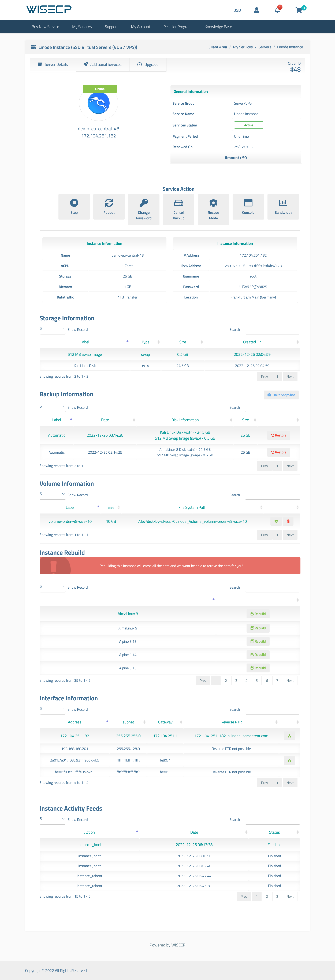Open Client Area breadcrumb link
Image resolution: width=335 pixels, height=980 pixels.
[218, 47]
